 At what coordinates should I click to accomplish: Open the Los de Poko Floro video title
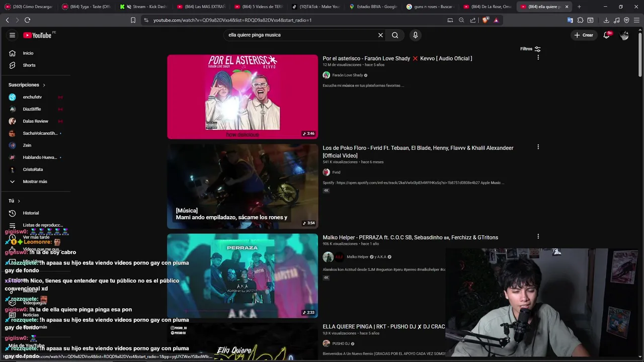[418, 151]
